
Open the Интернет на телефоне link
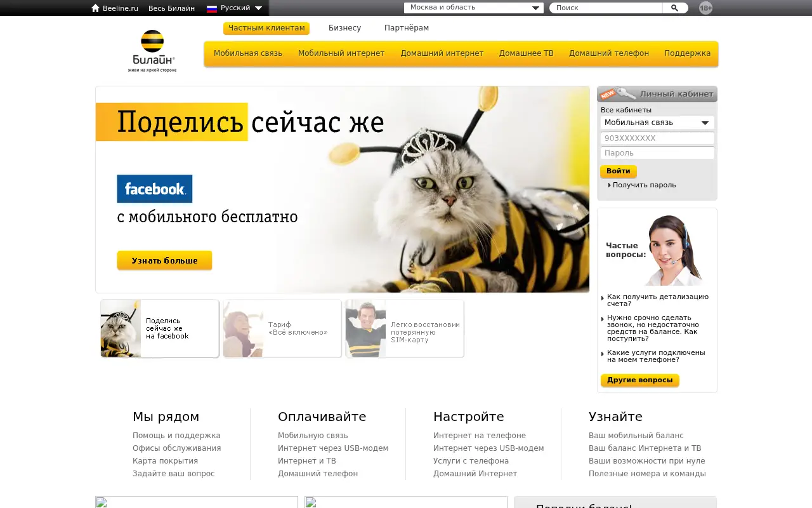480,436
